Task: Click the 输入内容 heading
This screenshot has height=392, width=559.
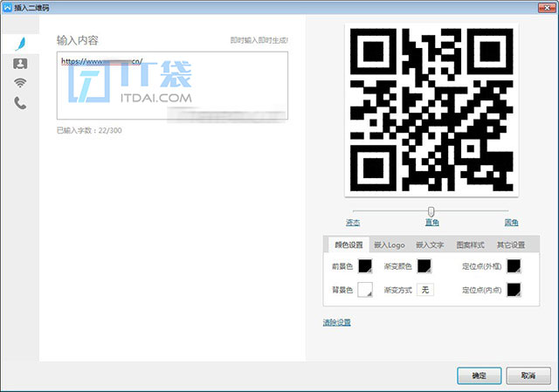Action: [78, 40]
